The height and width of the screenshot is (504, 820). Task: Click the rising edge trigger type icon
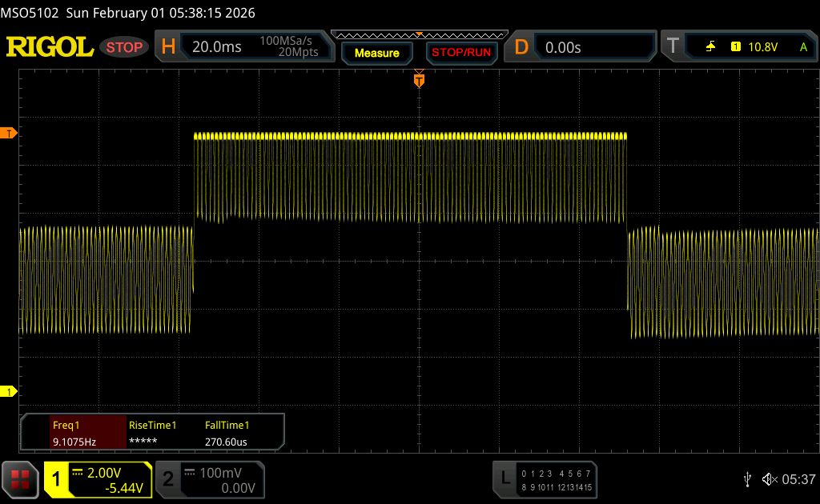pos(710,47)
